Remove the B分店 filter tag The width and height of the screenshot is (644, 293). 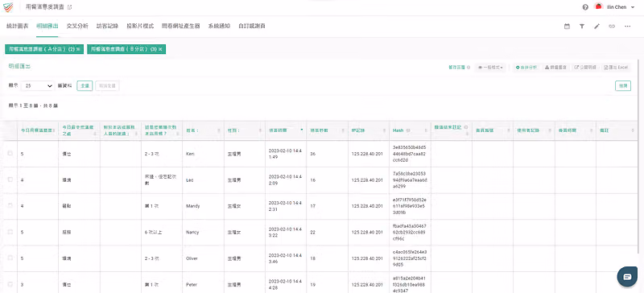[160, 49]
